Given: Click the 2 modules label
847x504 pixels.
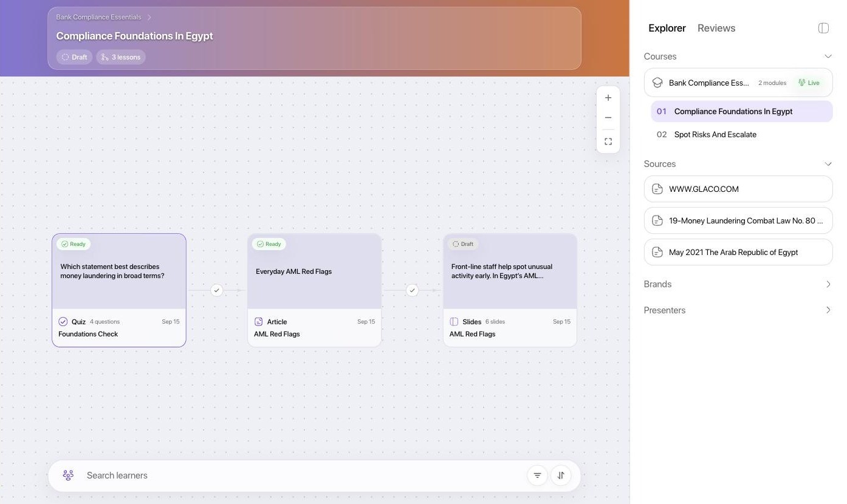Looking at the screenshot, I should coord(772,83).
